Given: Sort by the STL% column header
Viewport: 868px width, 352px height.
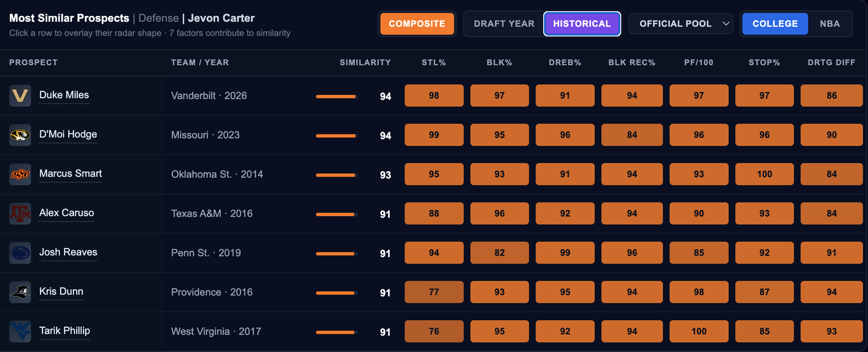Looking at the screenshot, I should pyautogui.click(x=434, y=62).
